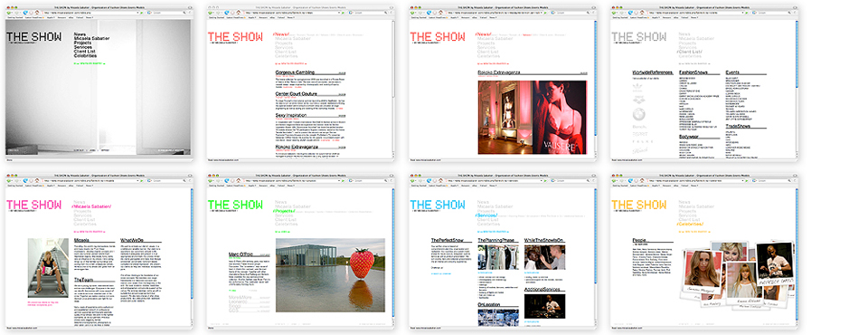Click the Back arrow in the blue Services window
This screenshot has height=335, width=868.
412,181
